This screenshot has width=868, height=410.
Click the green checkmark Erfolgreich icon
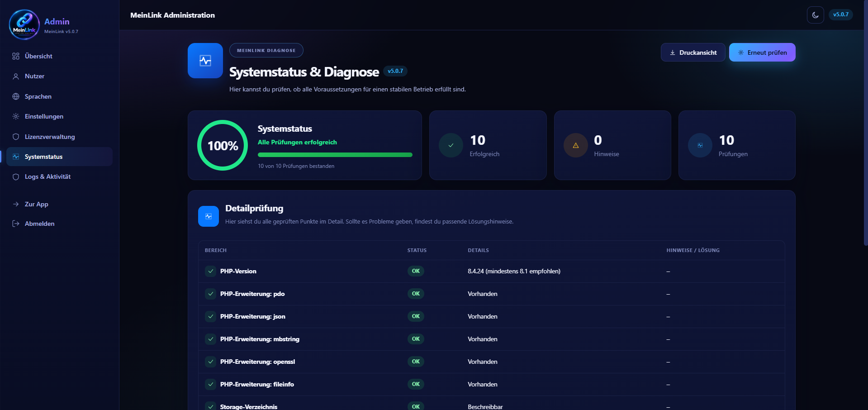(x=451, y=145)
